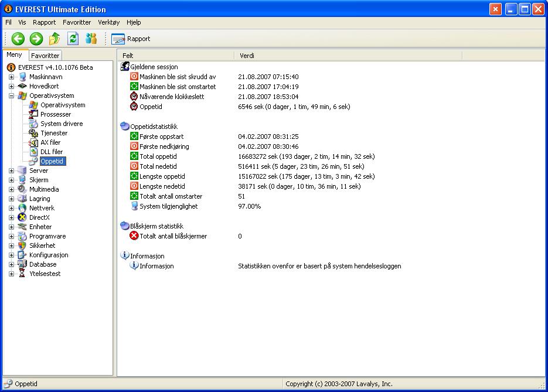Switch to the Favoritter tab

click(x=45, y=56)
